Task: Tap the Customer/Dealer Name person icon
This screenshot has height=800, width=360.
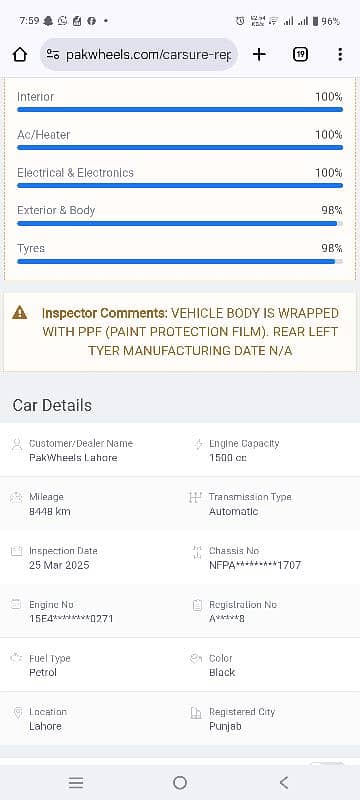Action: point(17,444)
